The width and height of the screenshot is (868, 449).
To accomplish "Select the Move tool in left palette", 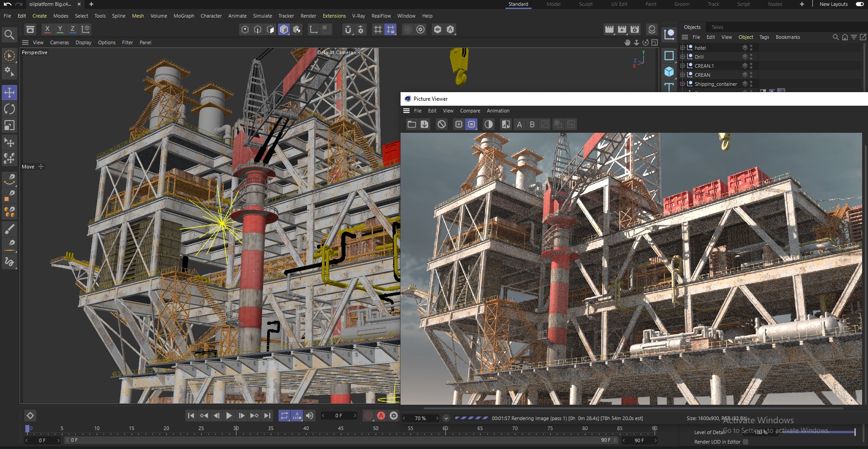I will tap(9, 93).
